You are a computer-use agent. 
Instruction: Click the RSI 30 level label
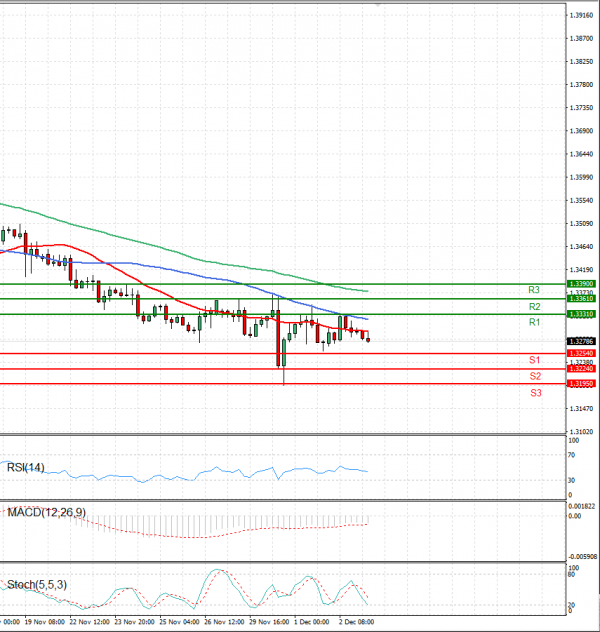tap(571, 480)
